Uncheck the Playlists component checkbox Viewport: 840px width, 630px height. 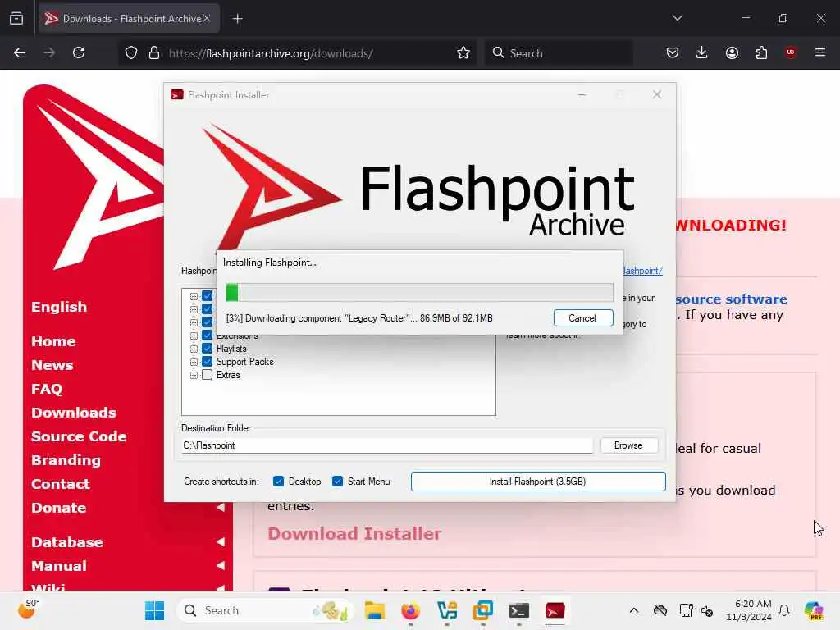click(x=208, y=349)
